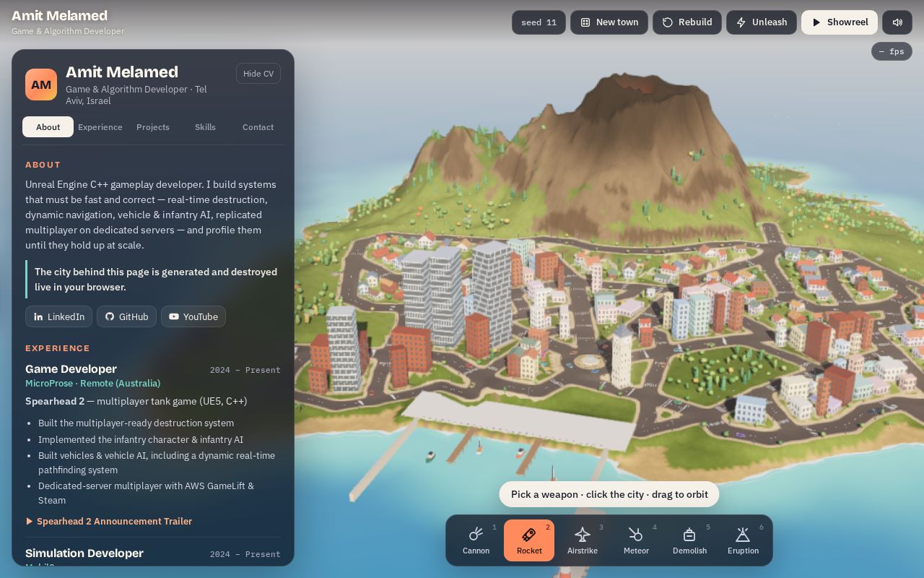Screen dimensions: 924x578
Task: Open the Skills tab
Action: click(205, 126)
